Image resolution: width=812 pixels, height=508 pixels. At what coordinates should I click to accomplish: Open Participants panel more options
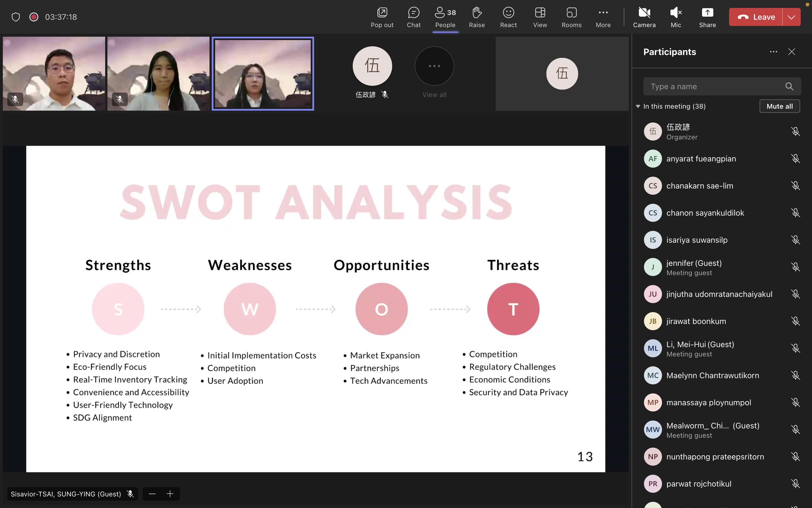pos(773,52)
